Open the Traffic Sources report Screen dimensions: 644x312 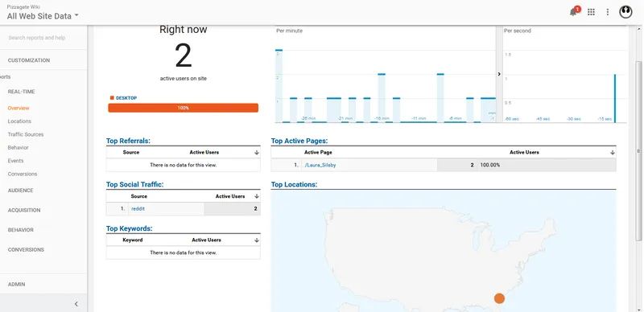pos(26,134)
